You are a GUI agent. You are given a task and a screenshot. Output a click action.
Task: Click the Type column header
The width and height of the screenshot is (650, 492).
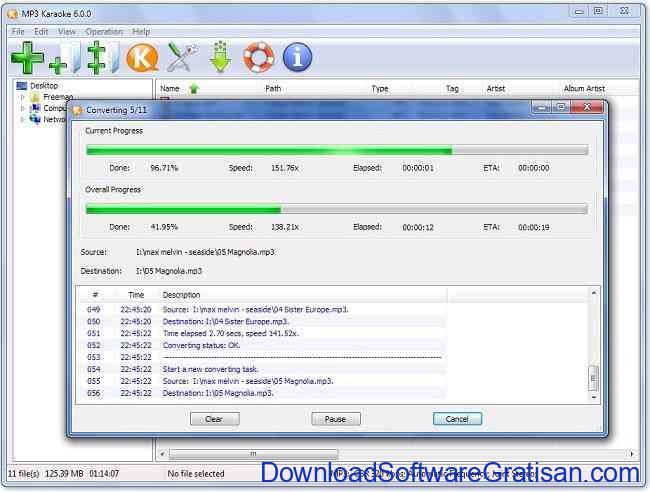pos(380,88)
